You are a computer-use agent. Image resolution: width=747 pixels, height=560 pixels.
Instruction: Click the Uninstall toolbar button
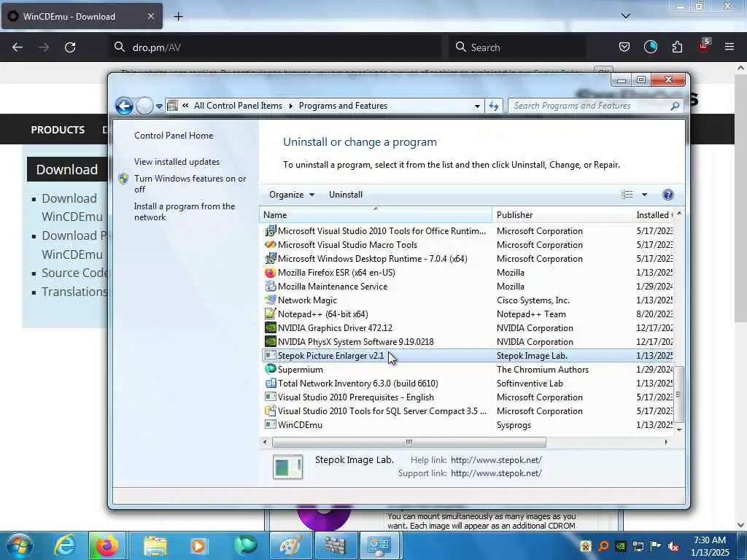[x=345, y=195]
